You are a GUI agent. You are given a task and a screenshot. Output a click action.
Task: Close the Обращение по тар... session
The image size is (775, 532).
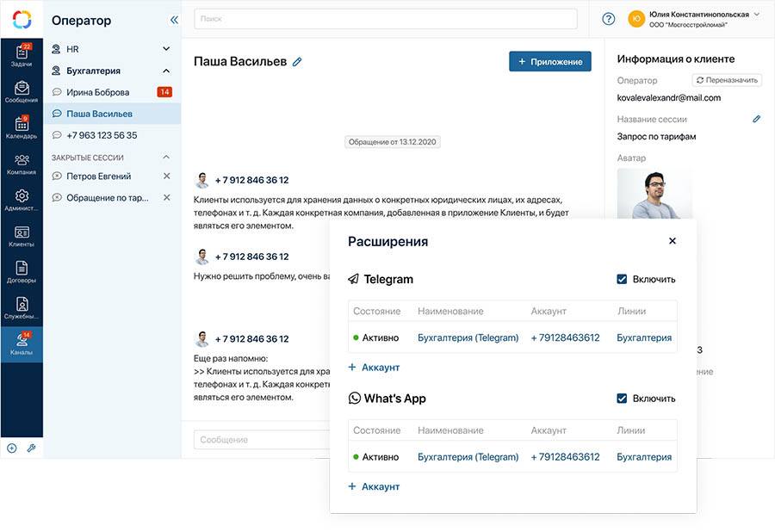point(166,198)
